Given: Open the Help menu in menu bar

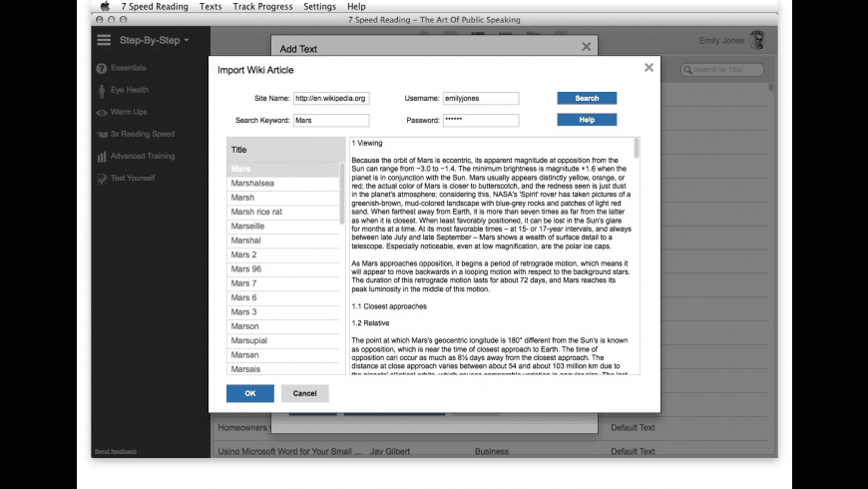Looking at the screenshot, I should 356,7.
